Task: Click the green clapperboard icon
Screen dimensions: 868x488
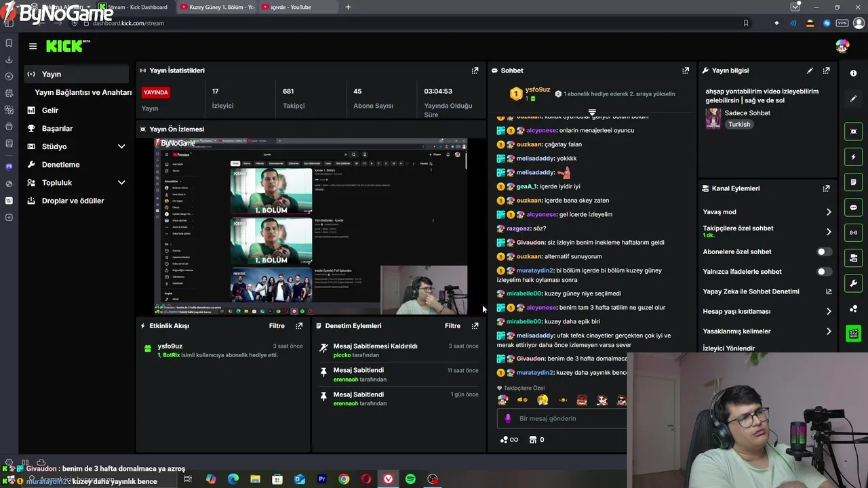Action: (x=853, y=333)
